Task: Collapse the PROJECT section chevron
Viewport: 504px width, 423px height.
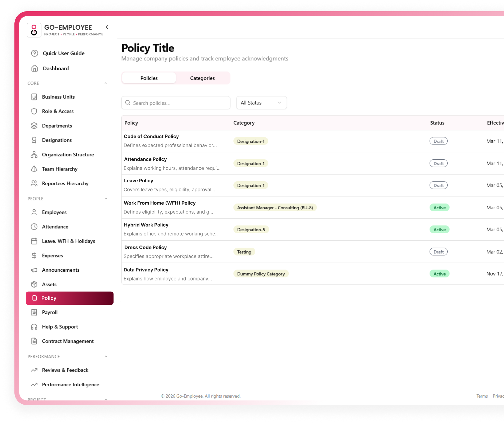Action: [106, 399]
